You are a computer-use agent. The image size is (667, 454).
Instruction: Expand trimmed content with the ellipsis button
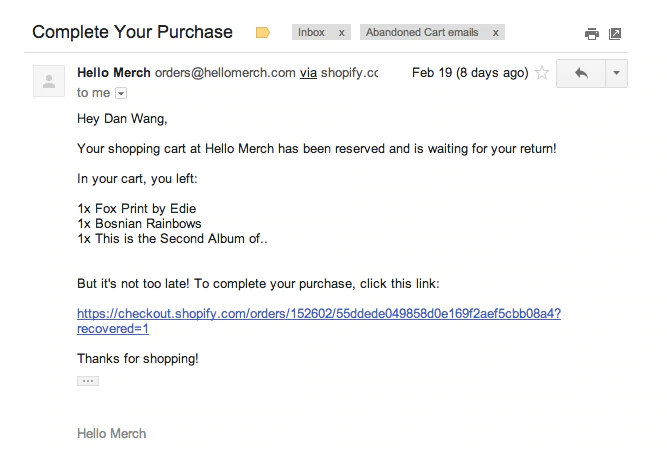[x=88, y=381]
